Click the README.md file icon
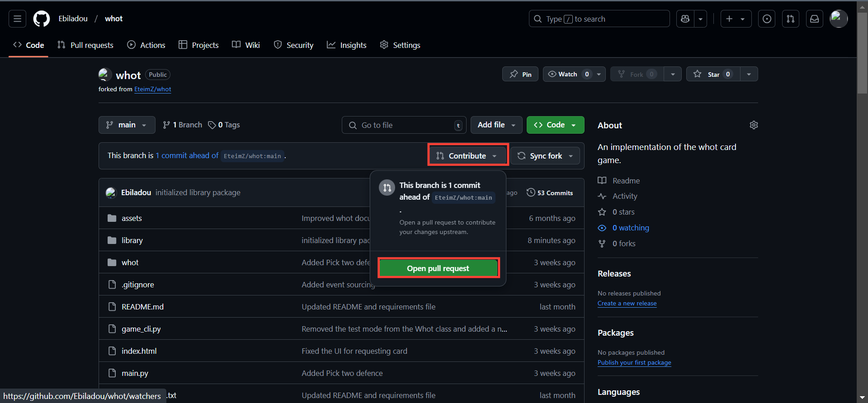 (112, 307)
